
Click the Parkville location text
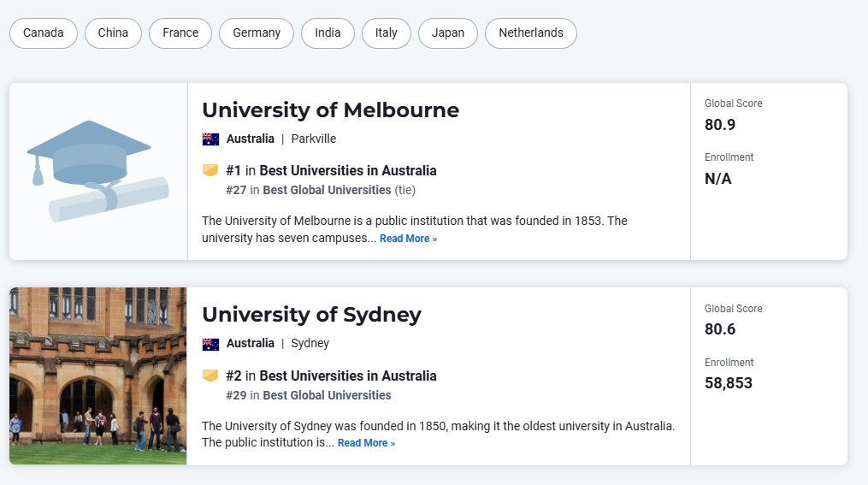313,139
